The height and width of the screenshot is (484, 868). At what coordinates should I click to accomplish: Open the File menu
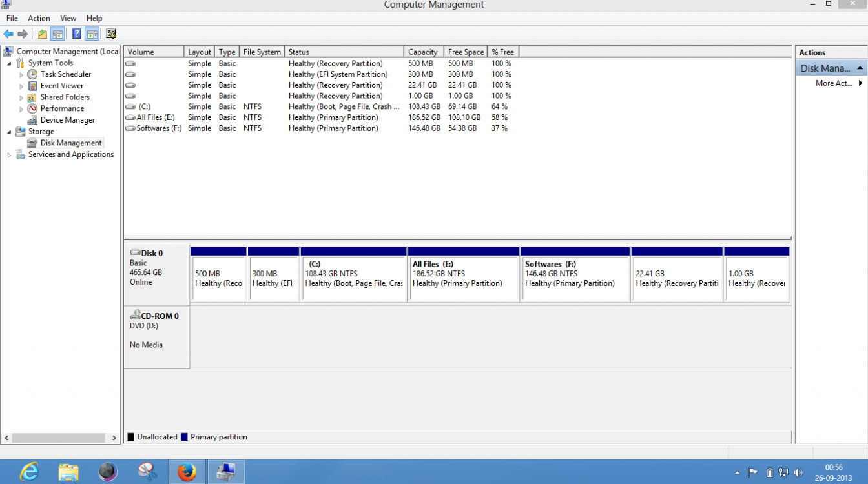point(12,18)
